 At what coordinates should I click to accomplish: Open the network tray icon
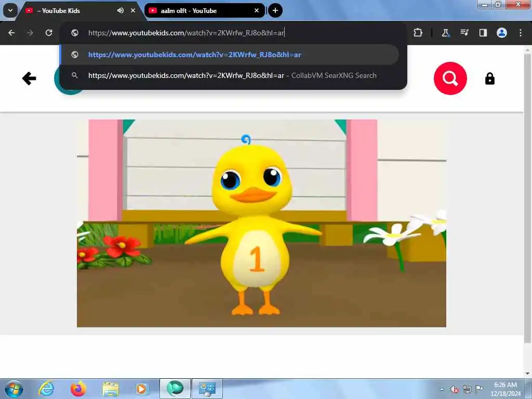pos(467,390)
